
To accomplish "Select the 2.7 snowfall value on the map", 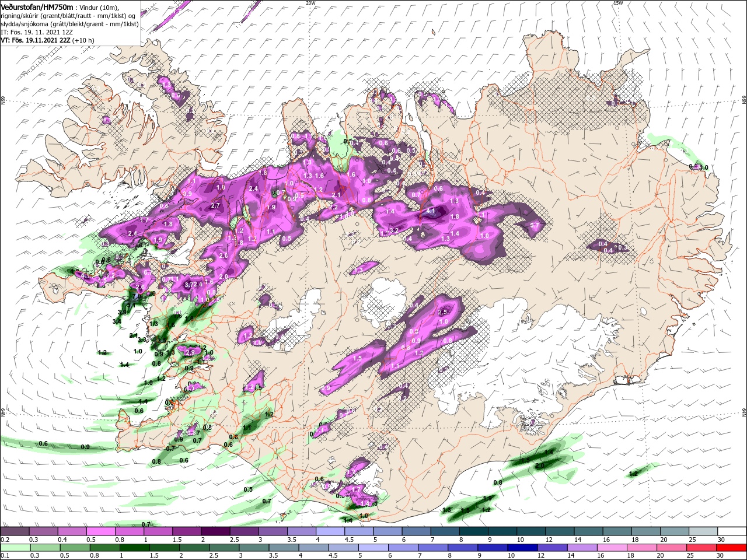I will (215, 205).
